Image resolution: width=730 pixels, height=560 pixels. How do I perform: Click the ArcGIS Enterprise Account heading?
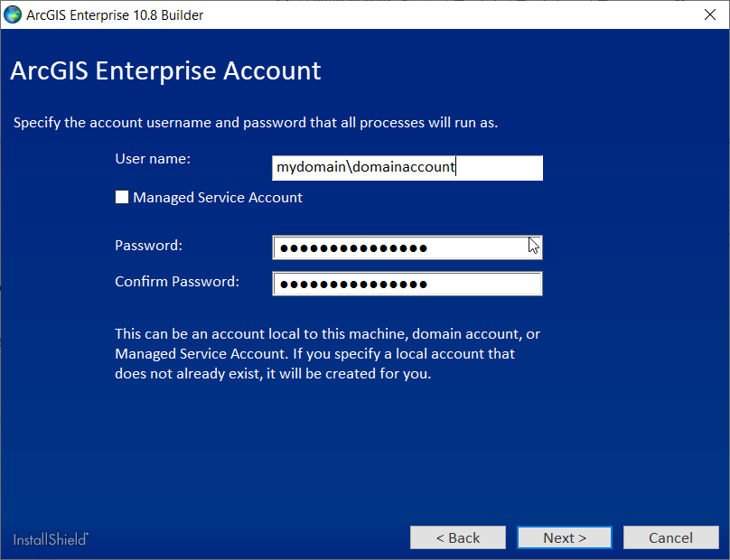tap(165, 70)
